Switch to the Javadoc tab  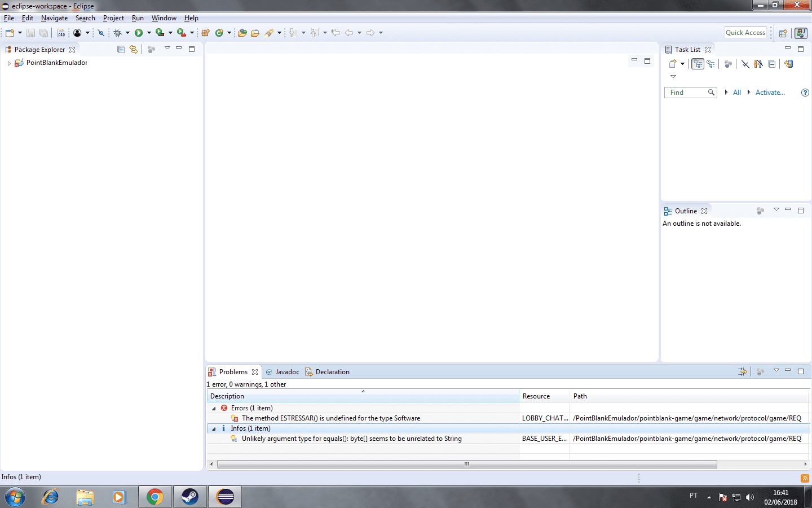(x=282, y=372)
